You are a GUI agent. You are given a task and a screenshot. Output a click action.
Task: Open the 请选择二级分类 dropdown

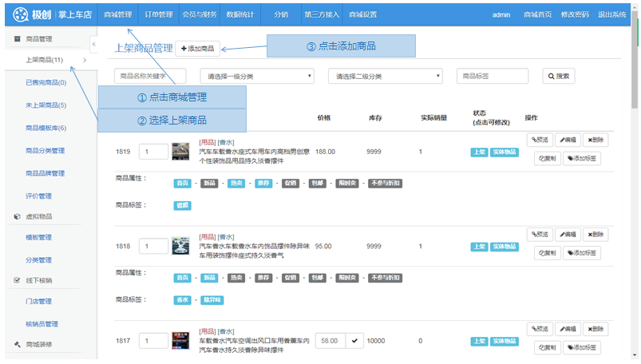point(385,76)
